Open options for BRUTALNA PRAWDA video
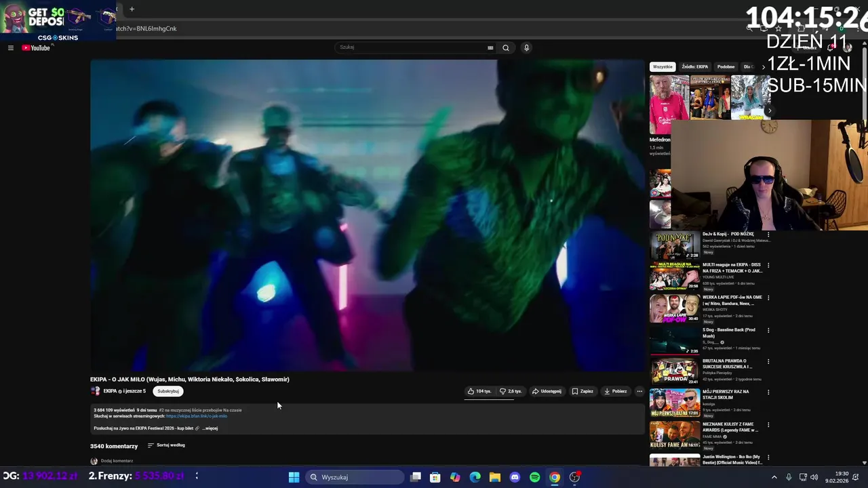The image size is (868, 488). coord(768,362)
